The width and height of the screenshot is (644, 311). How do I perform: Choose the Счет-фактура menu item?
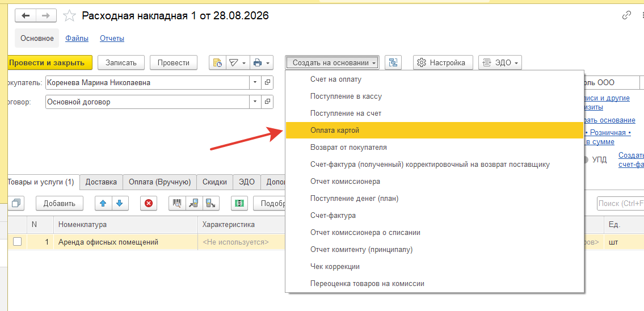coord(435,215)
